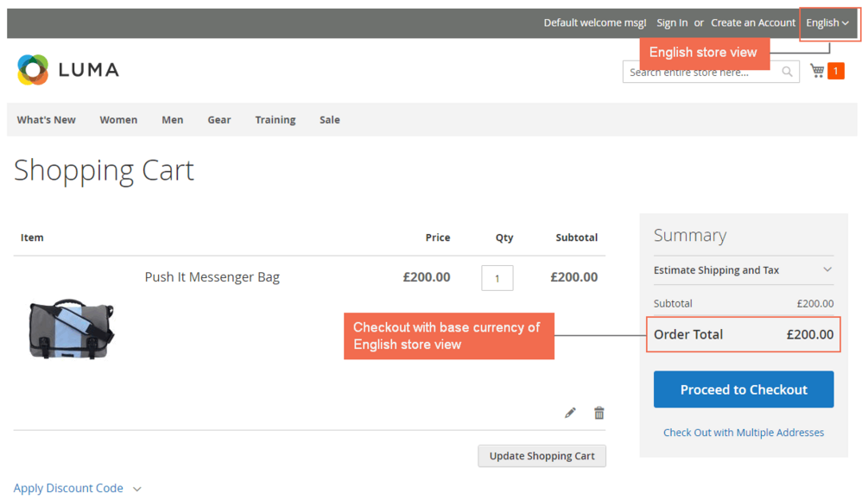Viewport: 868px width, 500px height.
Task: Click the Sign In link
Action: tap(672, 23)
